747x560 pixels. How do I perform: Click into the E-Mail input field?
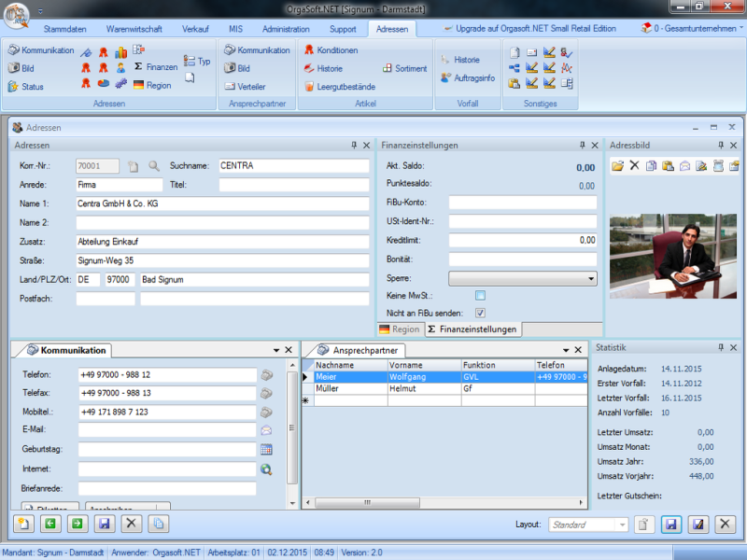click(x=166, y=430)
